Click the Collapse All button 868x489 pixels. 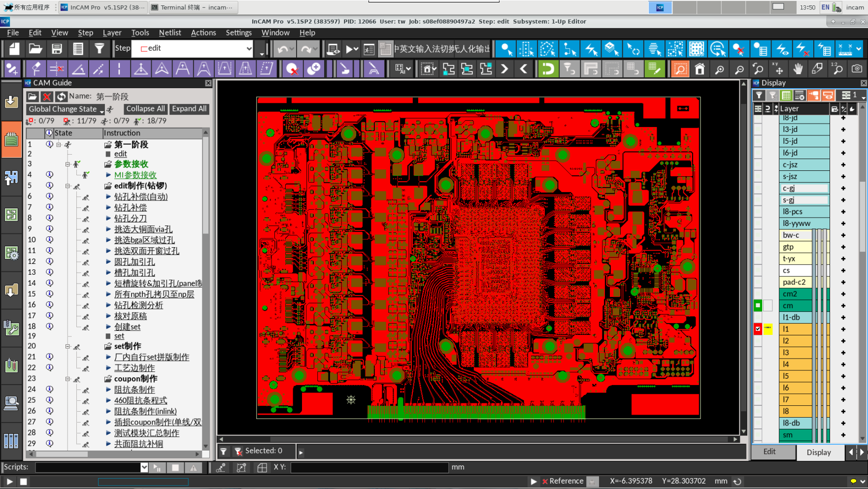(145, 109)
